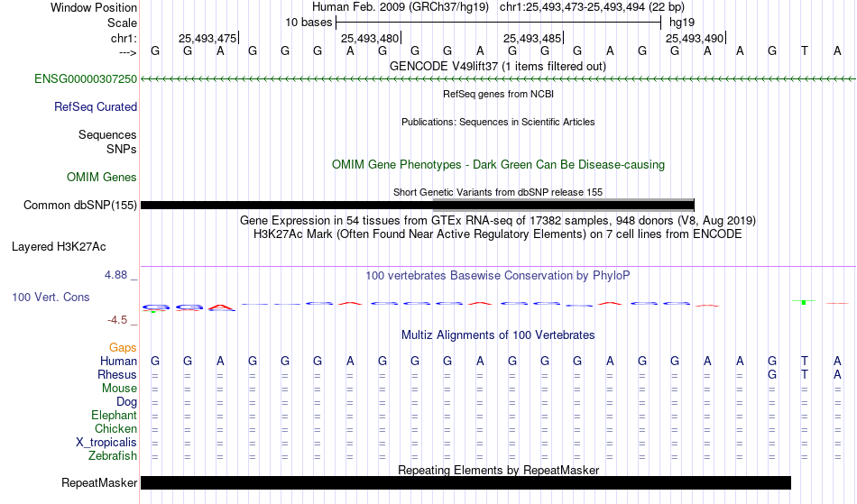Screen dimensions: 857x504
Task: Click the OMIM Gene Phenotypes track title
Action: [x=499, y=164]
